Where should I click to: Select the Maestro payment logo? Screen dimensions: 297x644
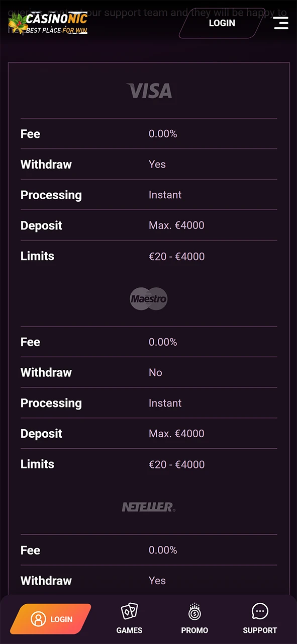pos(149,298)
